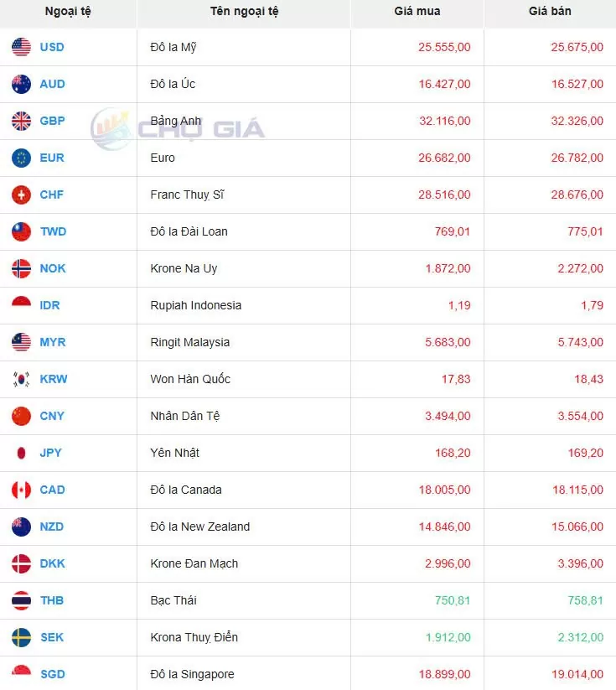This screenshot has height=690, width=616.
Task: Click the Tên ngoại tệ column header
Action: coord(245,12)
